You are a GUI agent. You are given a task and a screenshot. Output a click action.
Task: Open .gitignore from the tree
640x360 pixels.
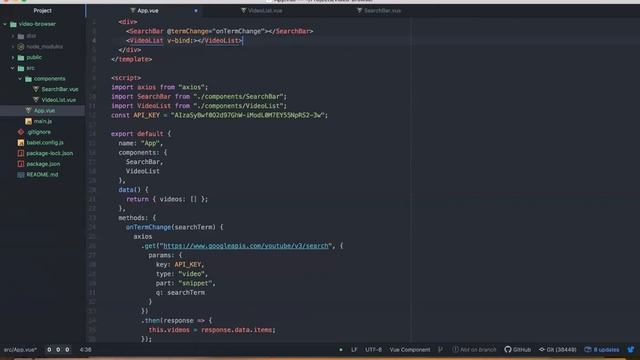coord(39,132)
